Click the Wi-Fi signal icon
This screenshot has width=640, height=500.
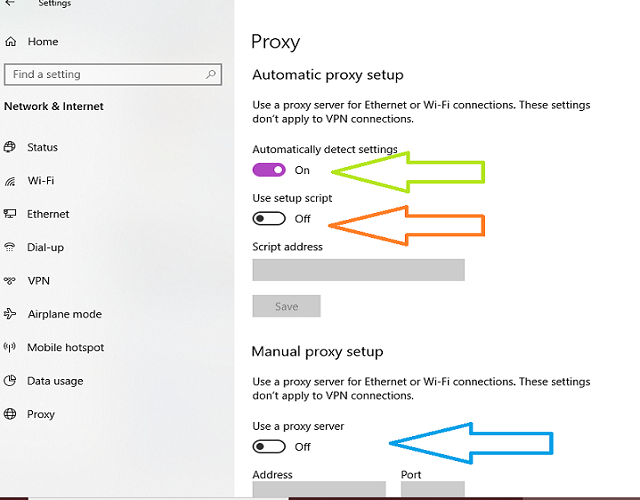point(10,180)
